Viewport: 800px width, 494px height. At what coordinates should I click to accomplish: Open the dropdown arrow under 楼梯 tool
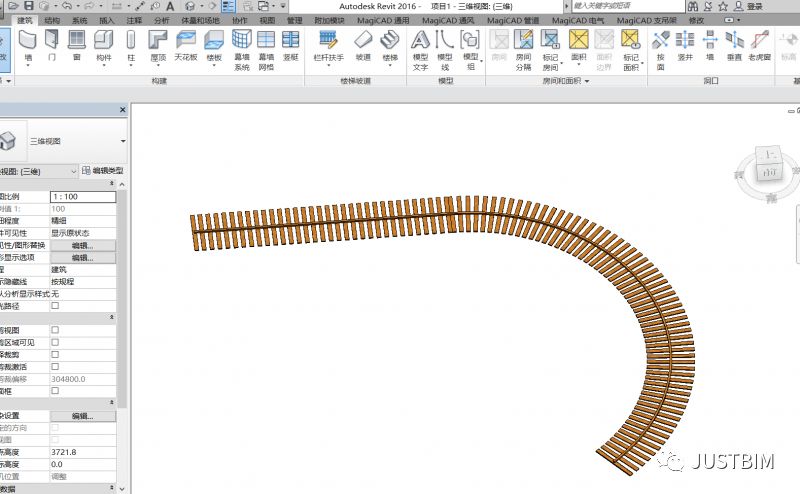click(x=390, y=66)
